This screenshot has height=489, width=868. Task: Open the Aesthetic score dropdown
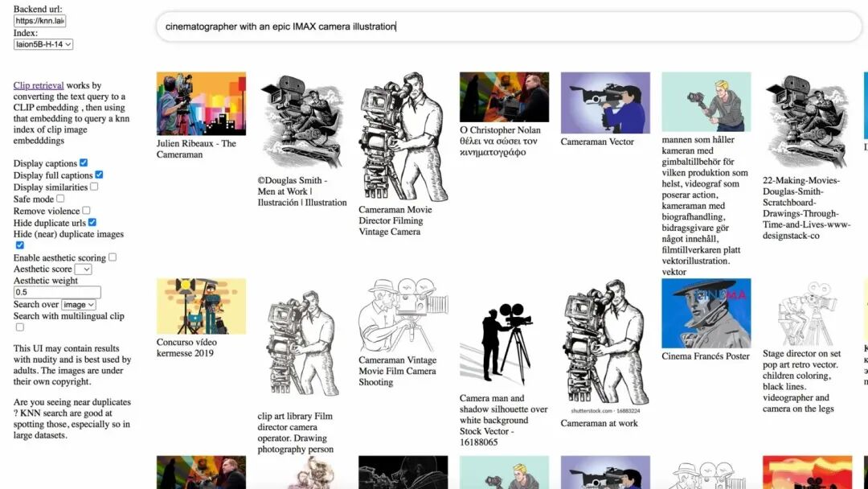coord(83,269)
